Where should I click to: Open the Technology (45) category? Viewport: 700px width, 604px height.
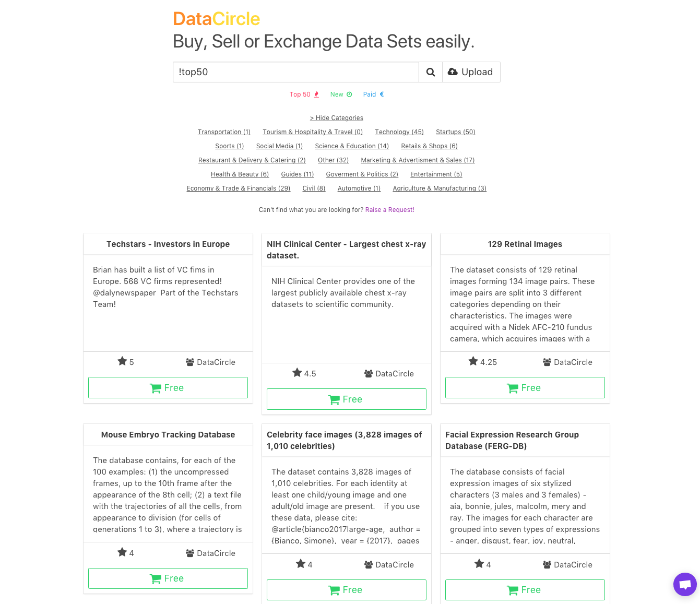399,132
